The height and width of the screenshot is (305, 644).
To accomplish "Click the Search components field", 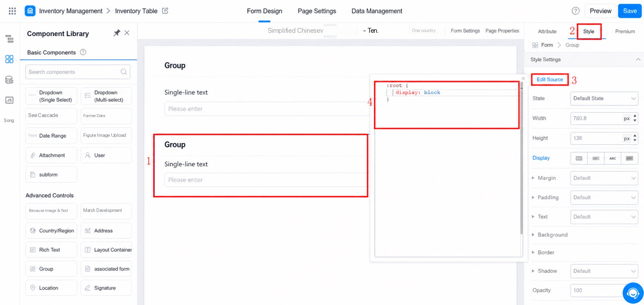I will point(78,72).
